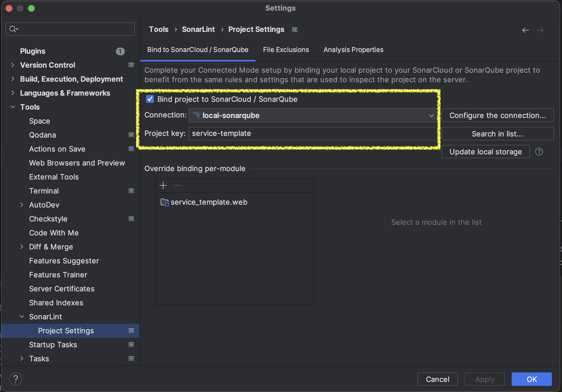Click the help icon beside Update local storage
The height and width of the screenshot is (392, 562).
pyautogui.click(x=539, y=152)
